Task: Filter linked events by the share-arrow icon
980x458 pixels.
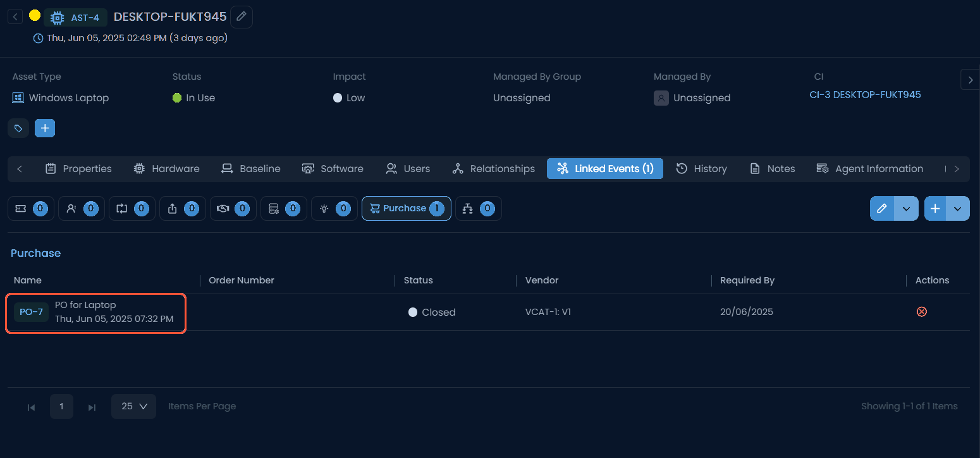Action: pyautogui.click(x=183, y=208)
